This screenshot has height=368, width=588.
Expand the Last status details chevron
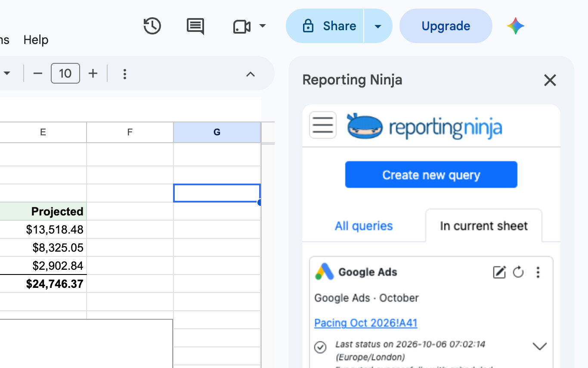pos(540,346)
